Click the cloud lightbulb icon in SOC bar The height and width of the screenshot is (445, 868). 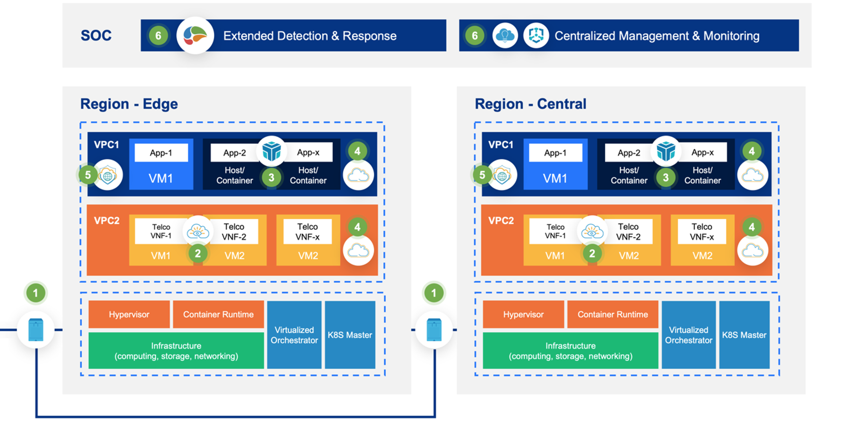(x=505, y=35)
